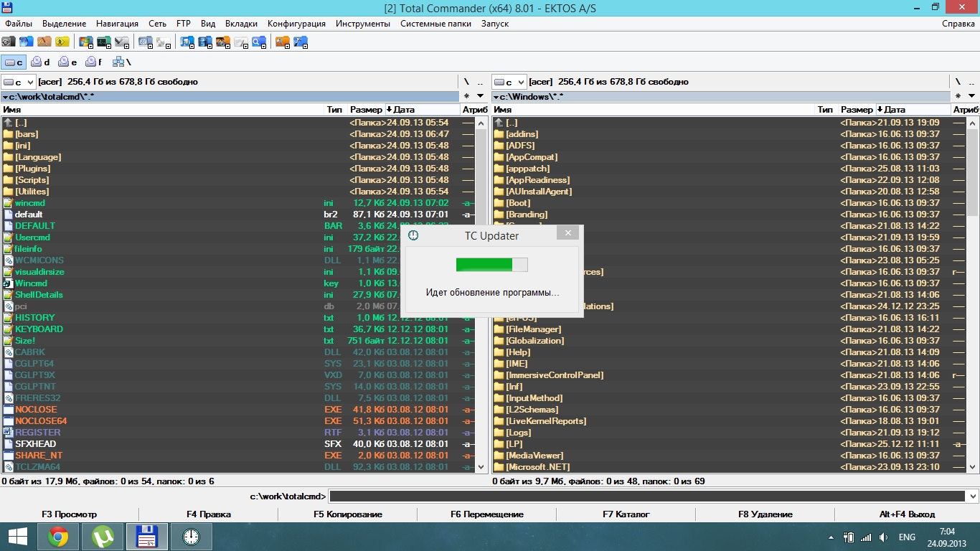Click the volume speaker tray icon
The width and height of the screenshot is (980, 551).
pos(883,537)
